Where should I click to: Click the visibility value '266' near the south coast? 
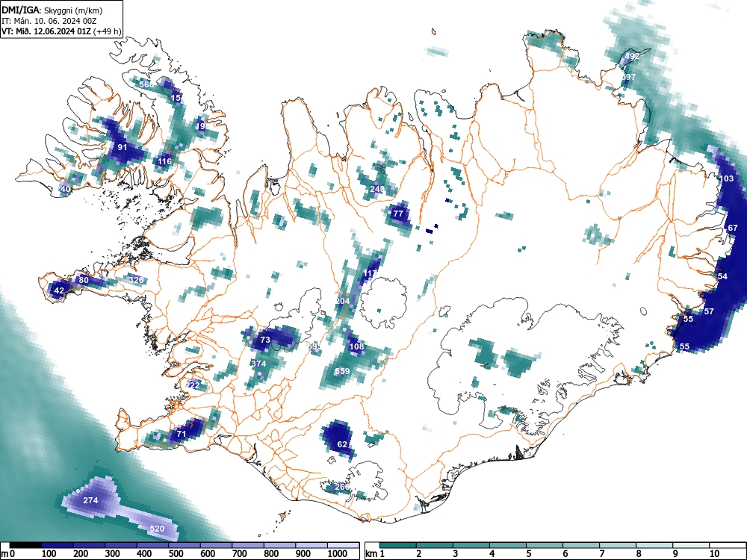[342, 487]
